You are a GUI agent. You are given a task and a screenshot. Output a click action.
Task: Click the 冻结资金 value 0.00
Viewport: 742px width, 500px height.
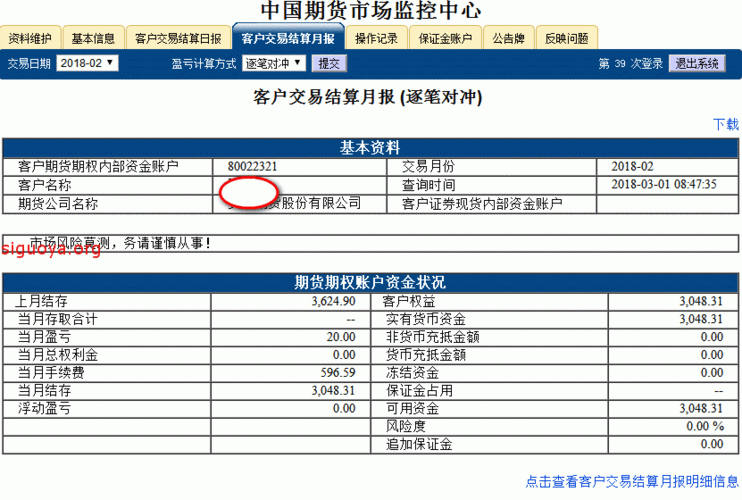(712, 373)
